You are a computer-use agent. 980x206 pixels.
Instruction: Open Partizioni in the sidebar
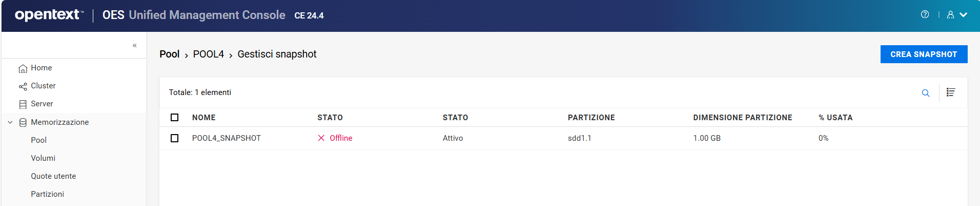coord(47,194)
